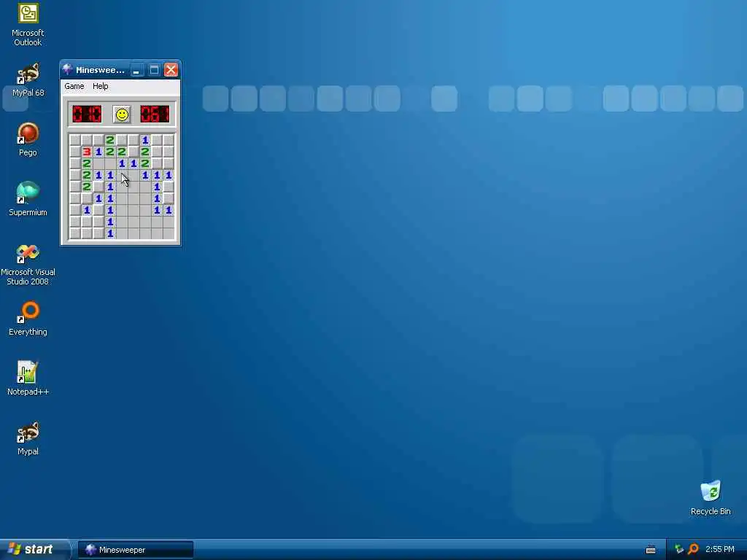Click the blue 1 right of the red 3
The width and height of the screenshot is (747, 560).
point(98,152)
